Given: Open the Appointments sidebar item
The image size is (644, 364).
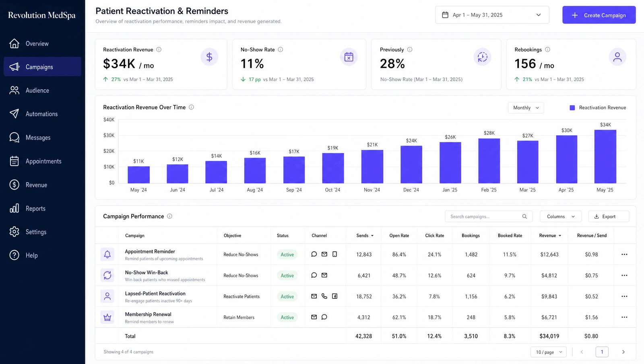Looking at the screenshot, I should 43,161.
